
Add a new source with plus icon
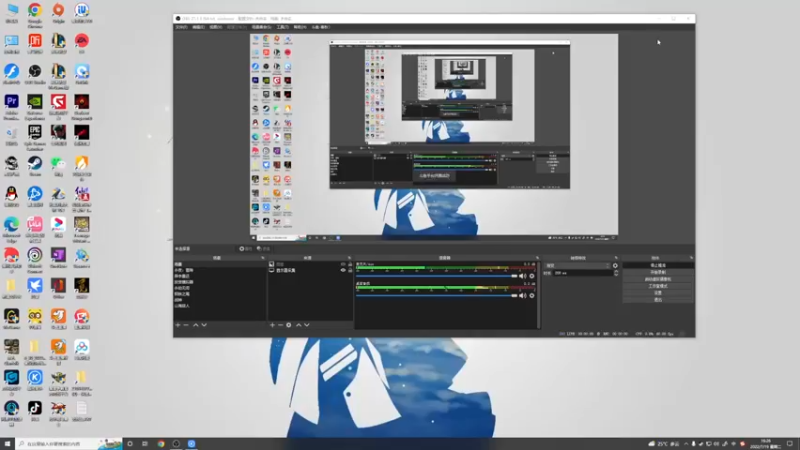(x=272, y=325)
